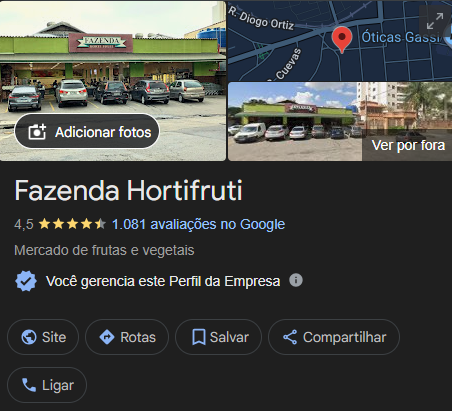Click the Óticas Gassi label on map

(x=401, y=37)
